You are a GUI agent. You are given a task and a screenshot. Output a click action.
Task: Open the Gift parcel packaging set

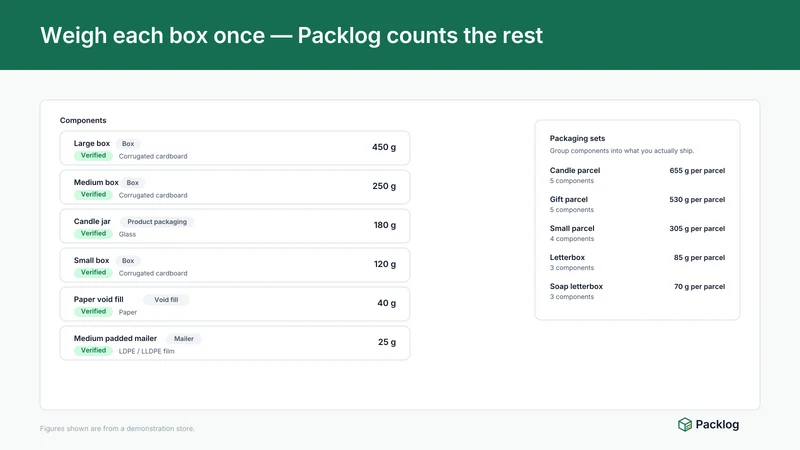[637, 204]
